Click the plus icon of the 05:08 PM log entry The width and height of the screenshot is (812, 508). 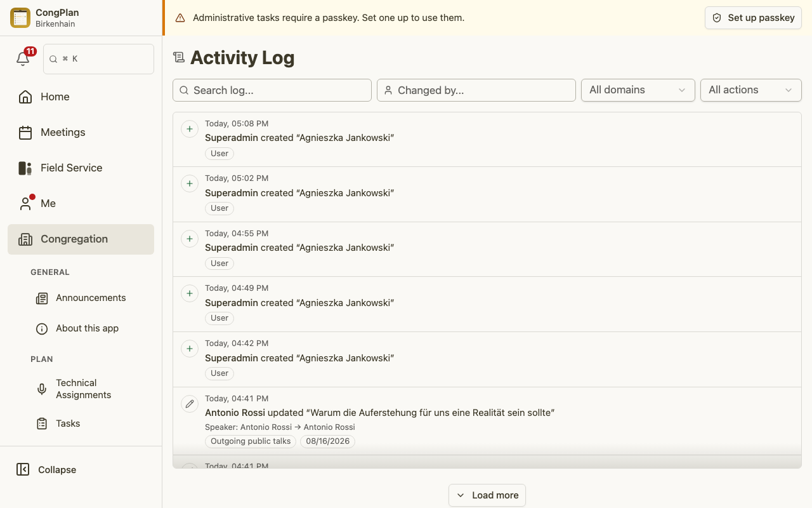point(190,129)
